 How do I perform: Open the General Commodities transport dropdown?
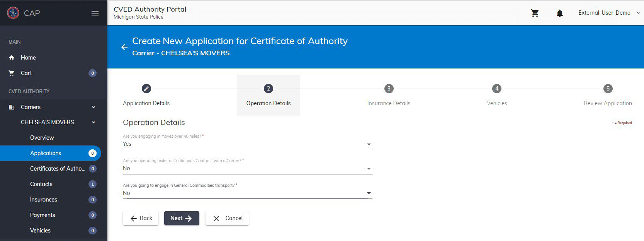[248, 193]
